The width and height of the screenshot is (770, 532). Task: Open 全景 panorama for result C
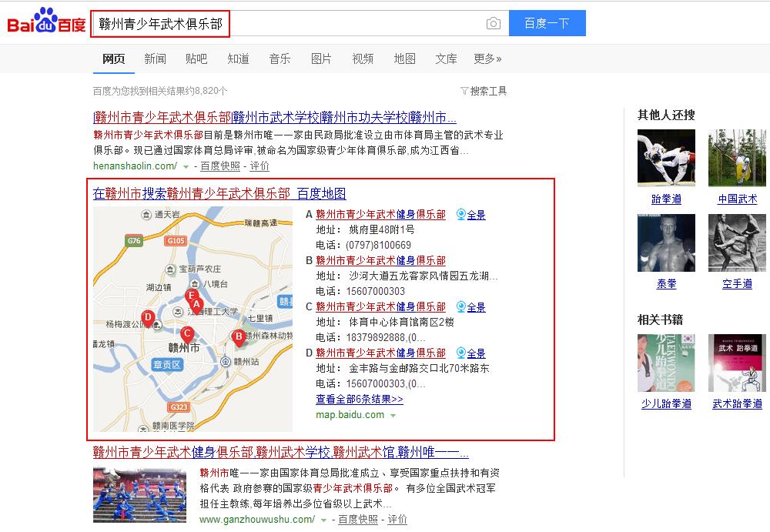pos(471,307)
